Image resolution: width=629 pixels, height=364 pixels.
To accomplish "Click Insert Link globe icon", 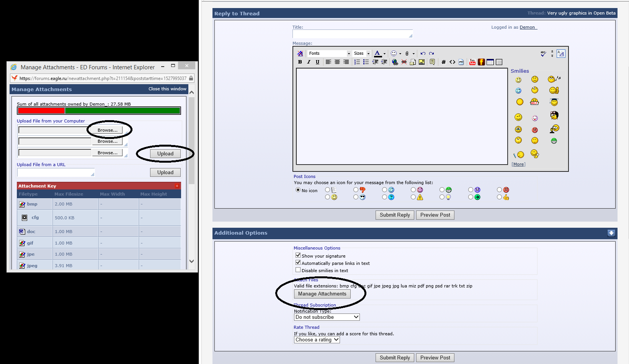I will [395, 62].
